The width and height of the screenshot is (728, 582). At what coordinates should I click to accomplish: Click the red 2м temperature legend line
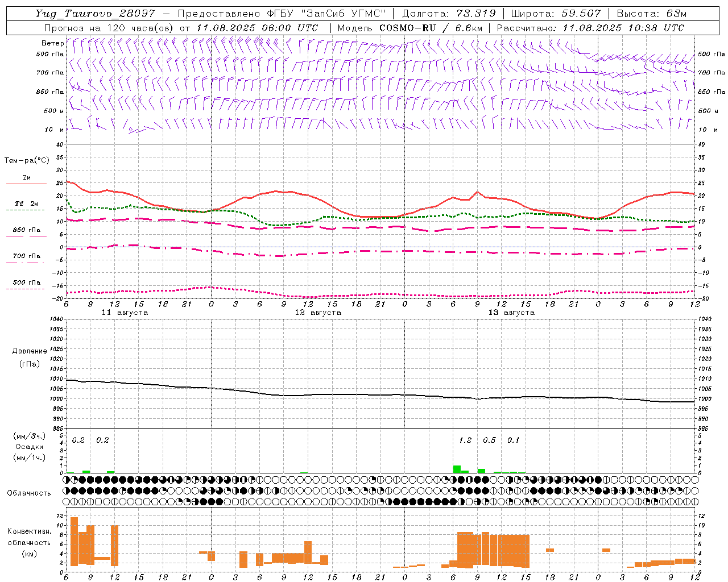coord(26,184)
